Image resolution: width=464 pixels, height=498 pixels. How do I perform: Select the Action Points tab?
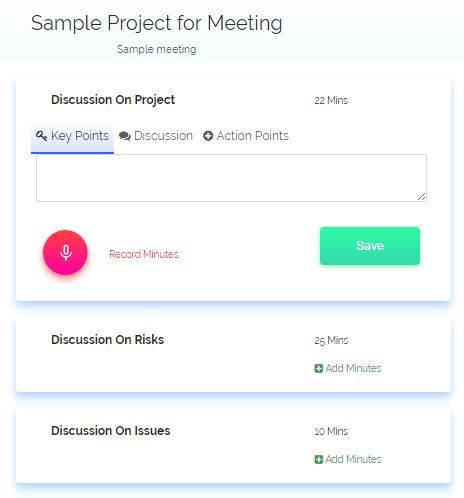(246, 136)
